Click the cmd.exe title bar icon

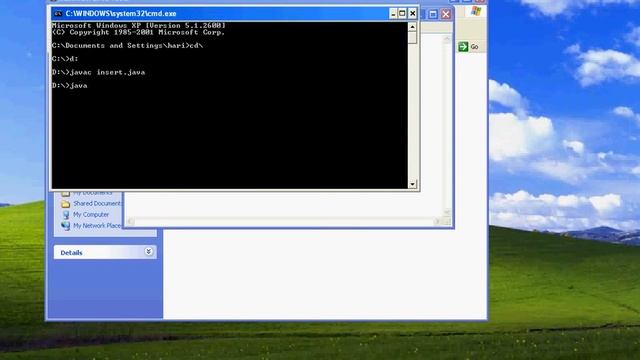click(58, 13)
